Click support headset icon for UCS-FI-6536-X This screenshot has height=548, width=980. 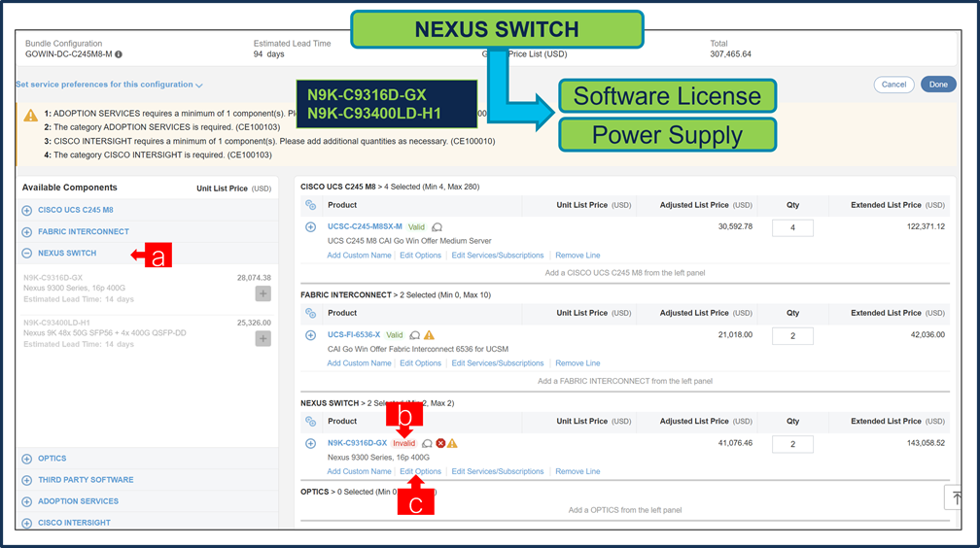tap(415, 335)
